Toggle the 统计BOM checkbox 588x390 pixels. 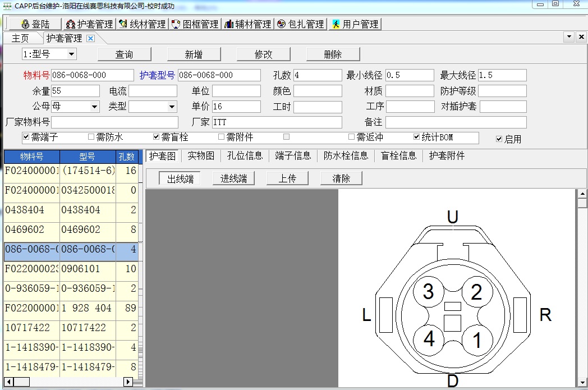pyautogui.click(x=417, y=137)
